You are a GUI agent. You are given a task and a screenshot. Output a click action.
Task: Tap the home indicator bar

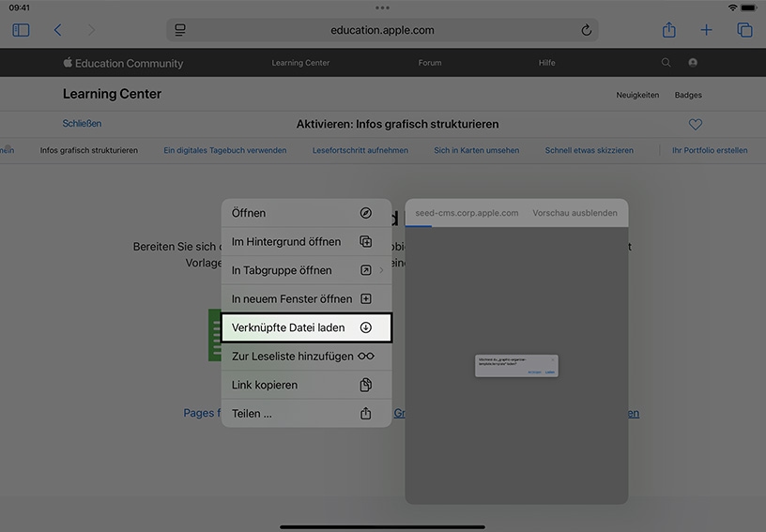pyautogui.click(x=382, y=527)
